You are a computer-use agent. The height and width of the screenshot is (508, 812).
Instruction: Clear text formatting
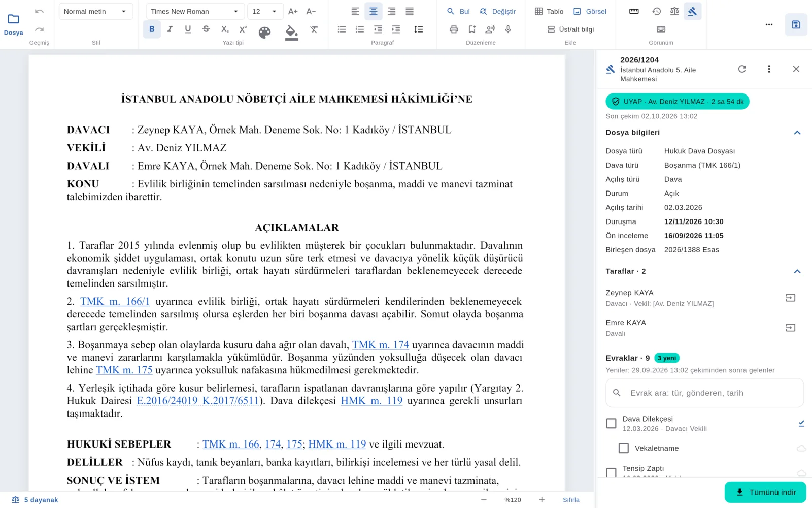314,29
